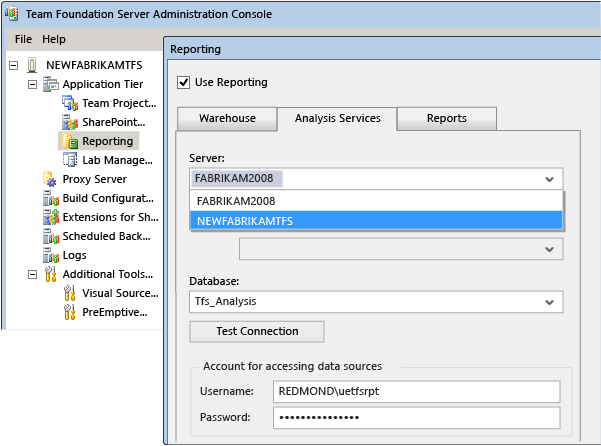Click the Build Configuration icon
This screenshot has height=446, width=601.
point(51,198)
